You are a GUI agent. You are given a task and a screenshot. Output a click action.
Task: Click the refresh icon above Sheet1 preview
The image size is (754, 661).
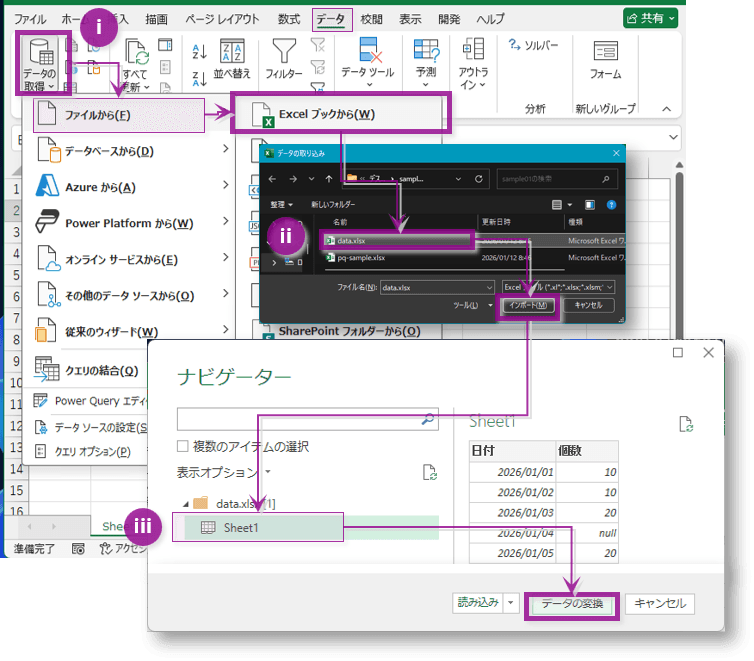pos(686,424)
